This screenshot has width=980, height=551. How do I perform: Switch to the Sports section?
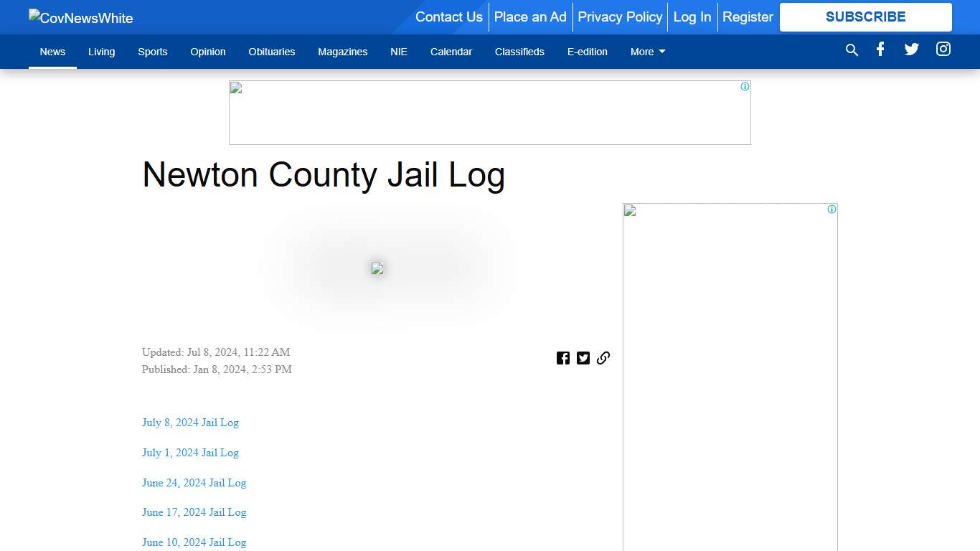tap(152, 51)
